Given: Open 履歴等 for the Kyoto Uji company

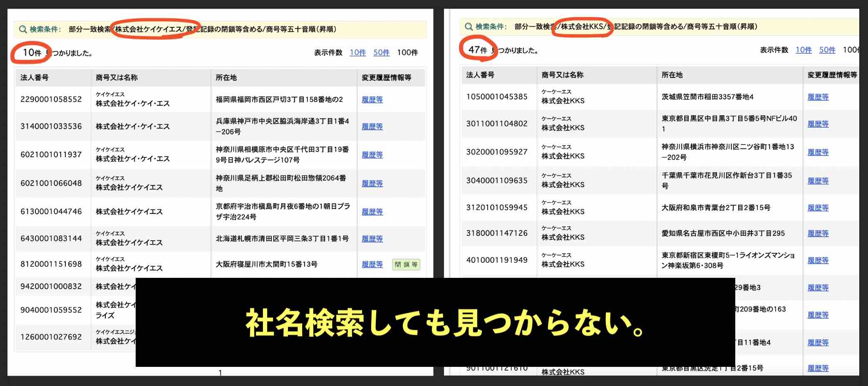Looking at the screenshot, I should pyautogui.click(x=372, y=211).
